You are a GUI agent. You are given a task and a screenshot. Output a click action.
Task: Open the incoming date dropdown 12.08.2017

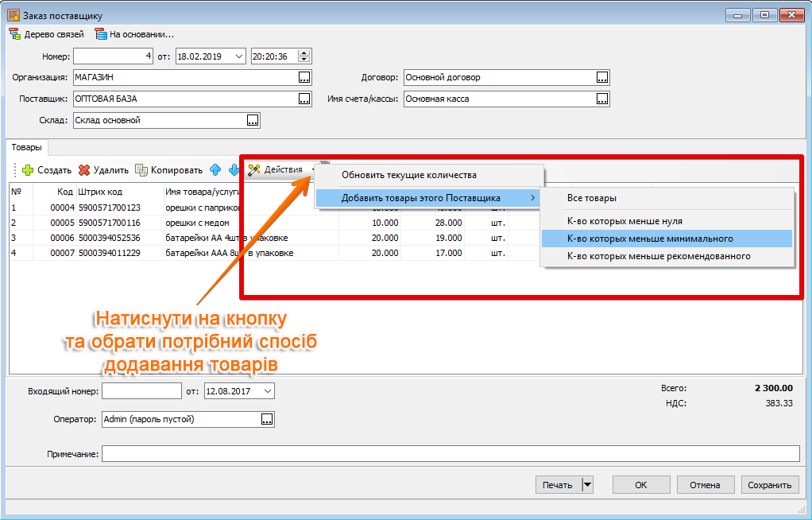coord(268,391)
